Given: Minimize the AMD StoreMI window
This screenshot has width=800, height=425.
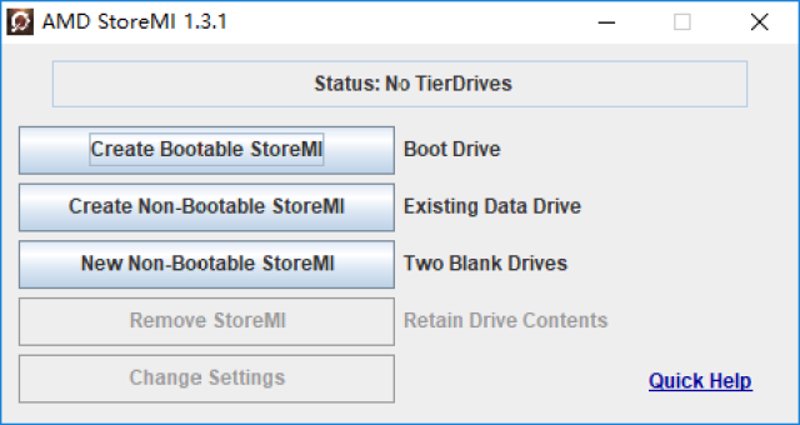Looking at the screenshot, I should point(606,22).
